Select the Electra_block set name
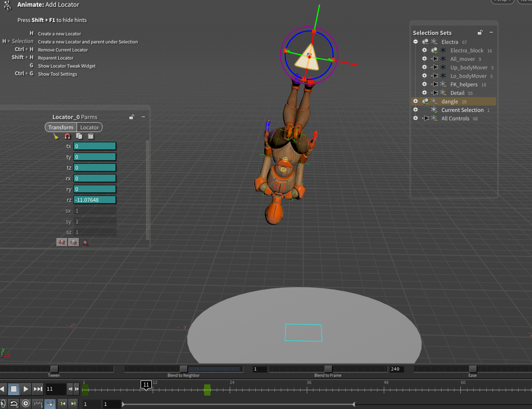 click(467, 51)
